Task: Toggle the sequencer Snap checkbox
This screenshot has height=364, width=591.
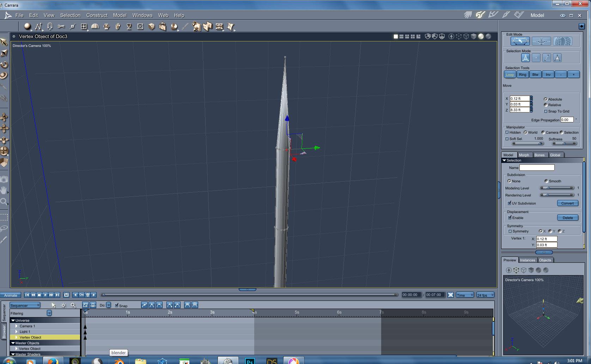Action: click(x=117, y=305)
